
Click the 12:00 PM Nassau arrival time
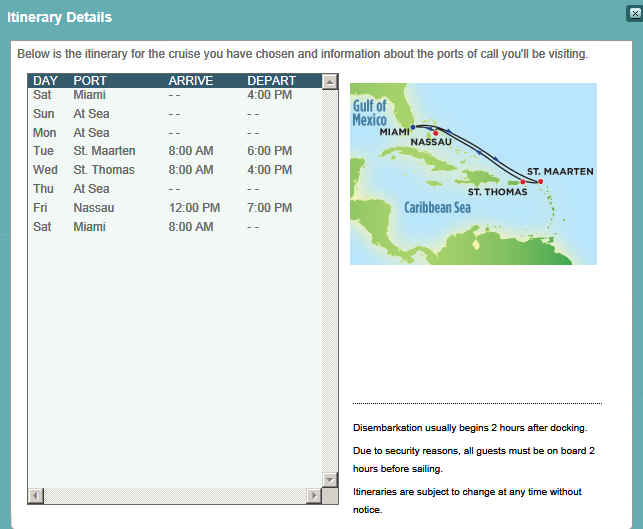pos(194,208)
